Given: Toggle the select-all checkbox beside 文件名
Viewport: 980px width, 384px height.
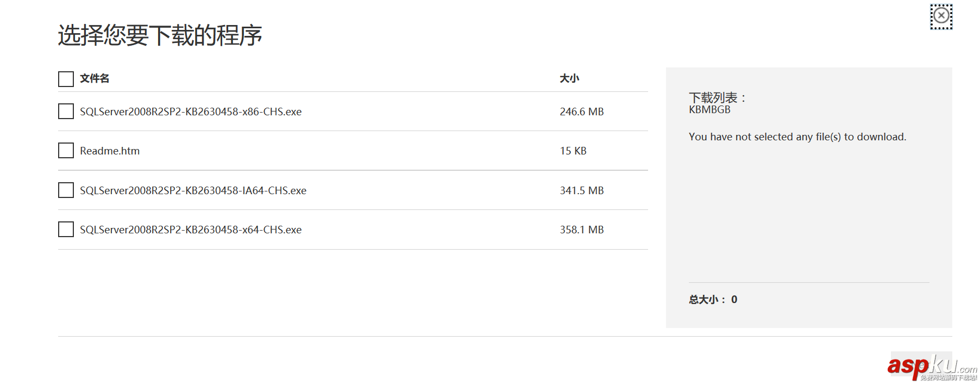Looking at the screenshot, I should [x=66, y=79].
